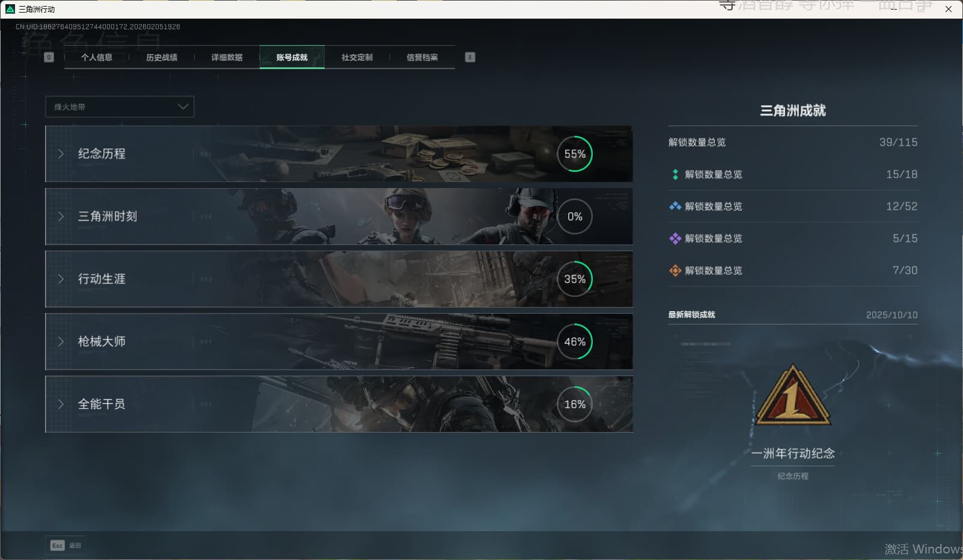Expand the 全能干员 achievement category
The height and width of the screenshot is (560, 963).
click(60, 404)
